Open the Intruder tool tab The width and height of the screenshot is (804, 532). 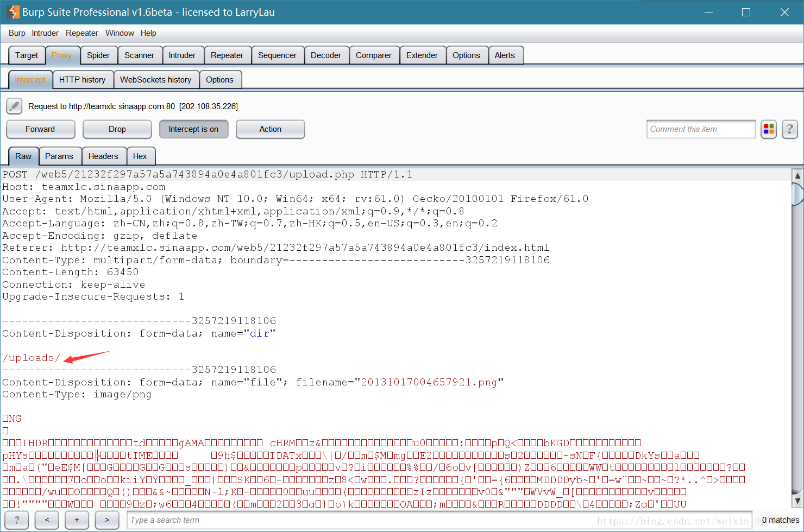[182, 55]
